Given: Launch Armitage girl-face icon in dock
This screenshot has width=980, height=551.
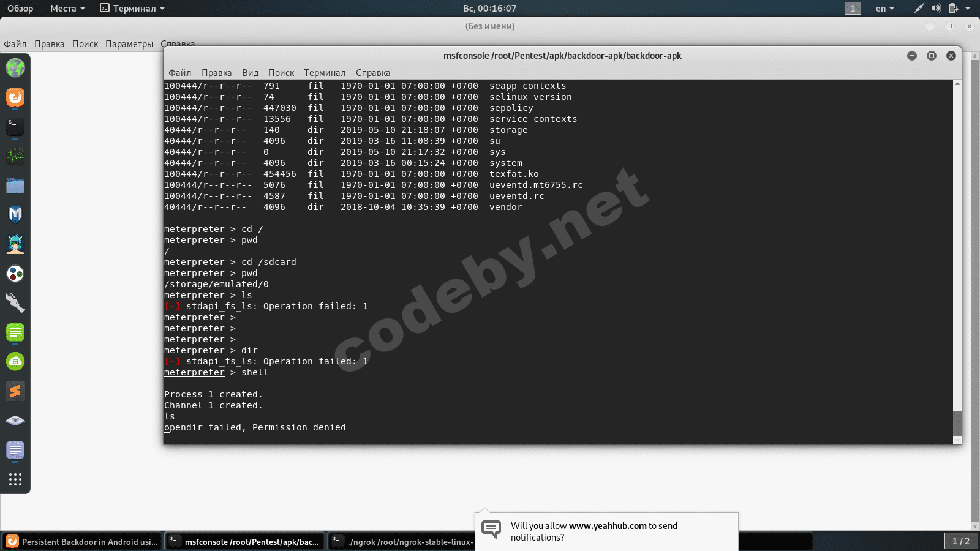Looking at the screenshot, I should point(15,244).
